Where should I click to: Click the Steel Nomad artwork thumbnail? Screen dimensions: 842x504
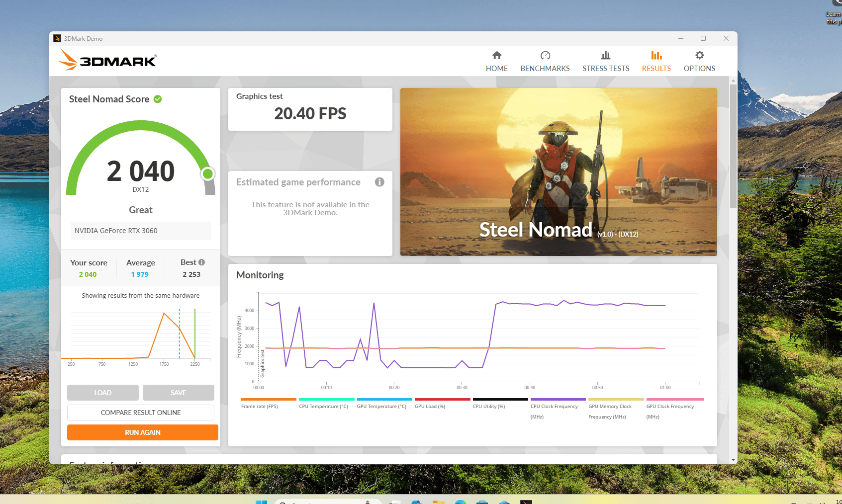(559, 172)
